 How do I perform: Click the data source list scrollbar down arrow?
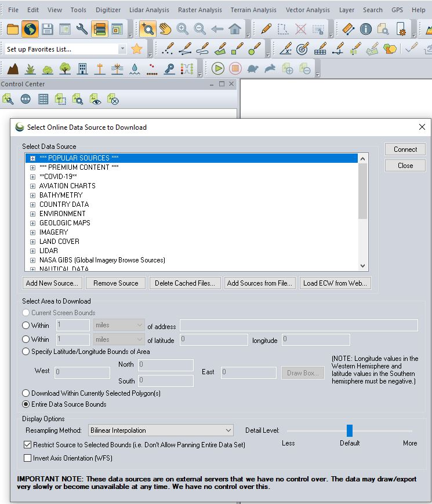click(x=363, y=266)
